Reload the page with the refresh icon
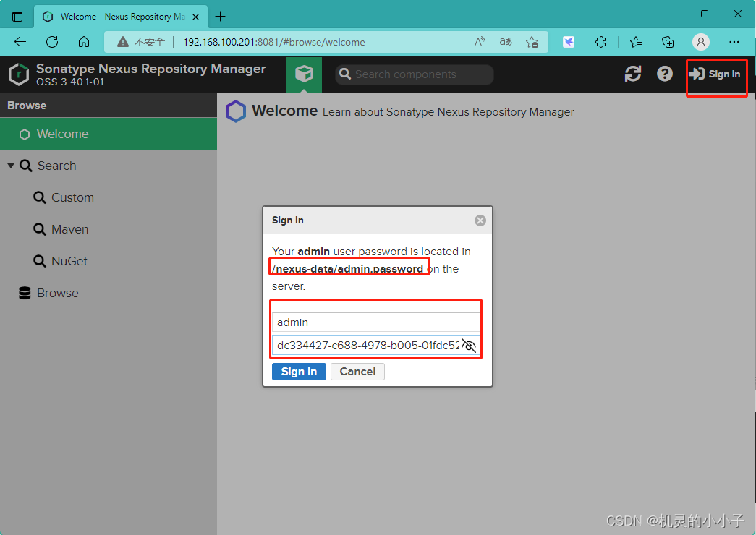This screenshot has width=756, height=535. 52,42
